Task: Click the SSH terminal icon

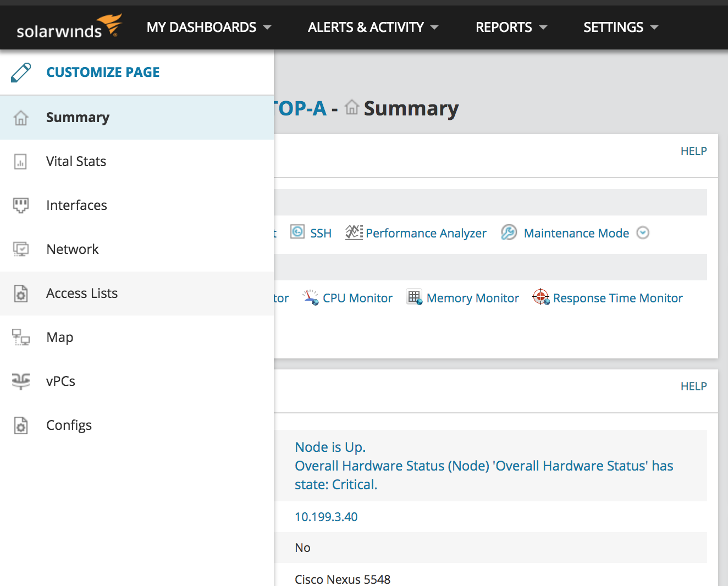Action: 297,232
